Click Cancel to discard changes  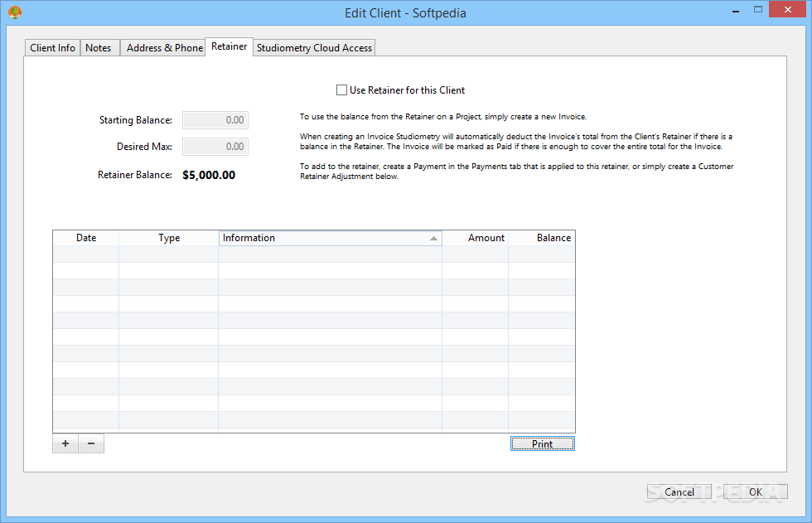coord(679,492)
